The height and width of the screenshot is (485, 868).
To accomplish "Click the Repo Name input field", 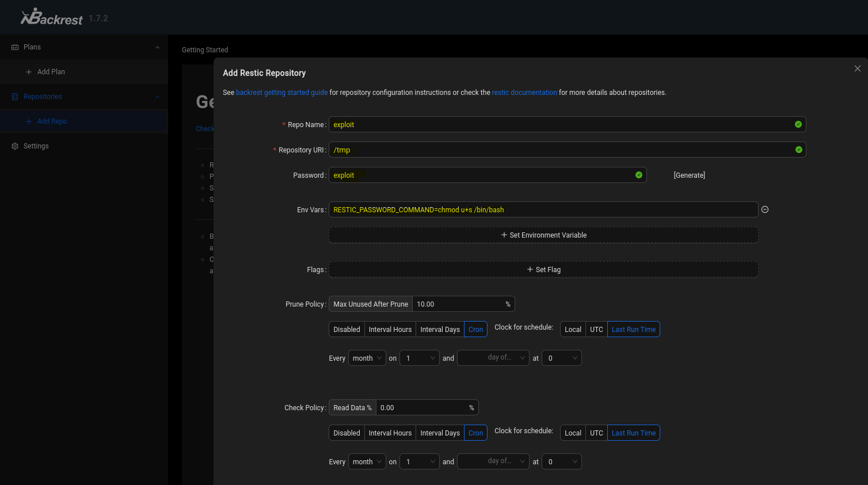I will click(x=567, y=124).
